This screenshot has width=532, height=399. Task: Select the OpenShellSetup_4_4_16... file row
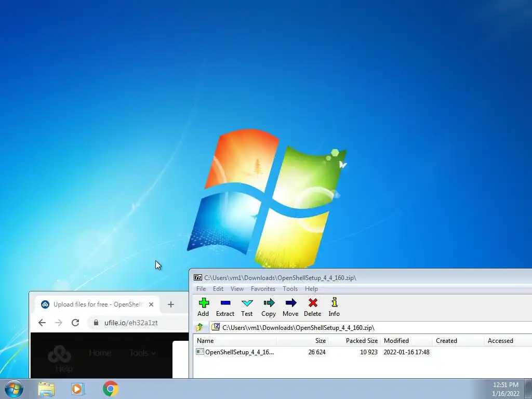tap(362, 352)
